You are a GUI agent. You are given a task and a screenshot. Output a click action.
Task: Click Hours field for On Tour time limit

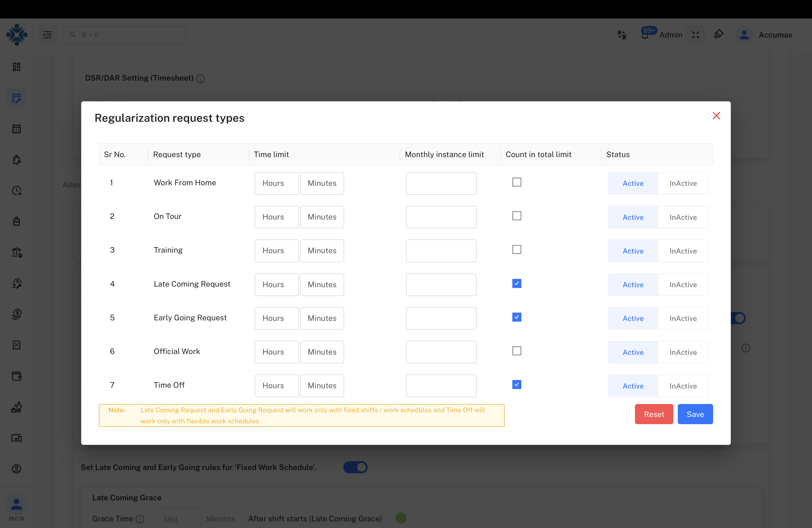276,217
